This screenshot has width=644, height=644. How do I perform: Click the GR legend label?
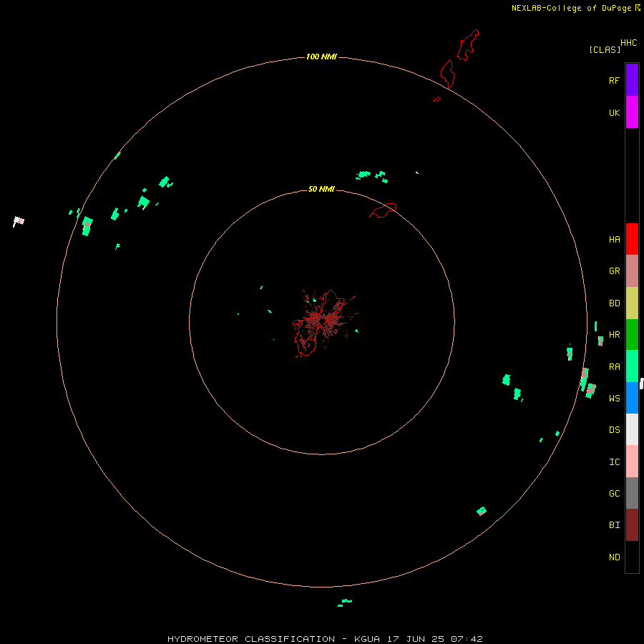click(614, 271)
